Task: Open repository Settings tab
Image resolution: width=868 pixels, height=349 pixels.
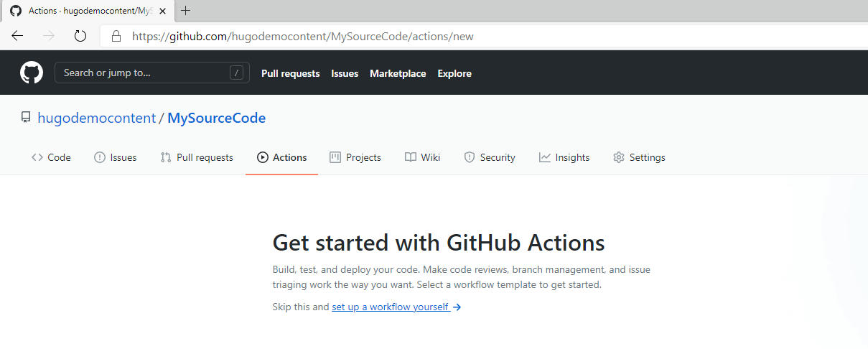Action: coord(639,157)
